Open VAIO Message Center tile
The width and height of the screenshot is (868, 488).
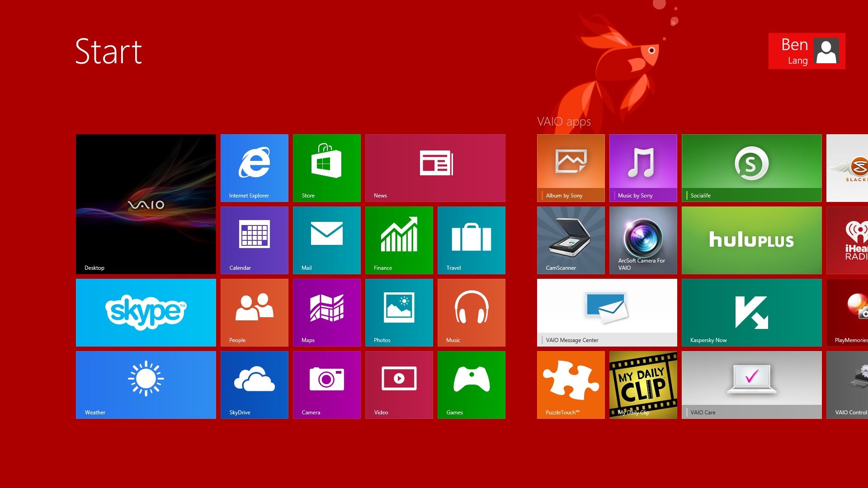tap(607, 313)
